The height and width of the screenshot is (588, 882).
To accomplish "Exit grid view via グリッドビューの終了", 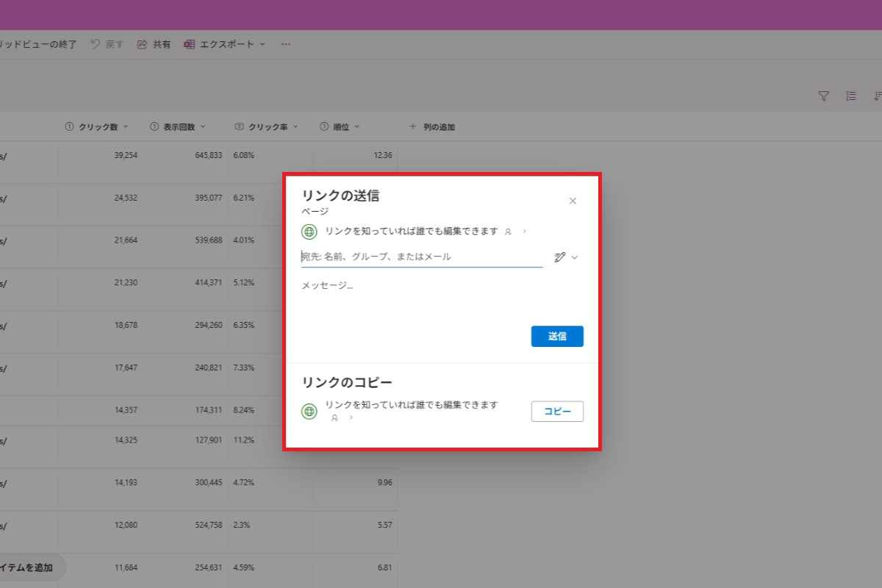I will pos(38,44).
